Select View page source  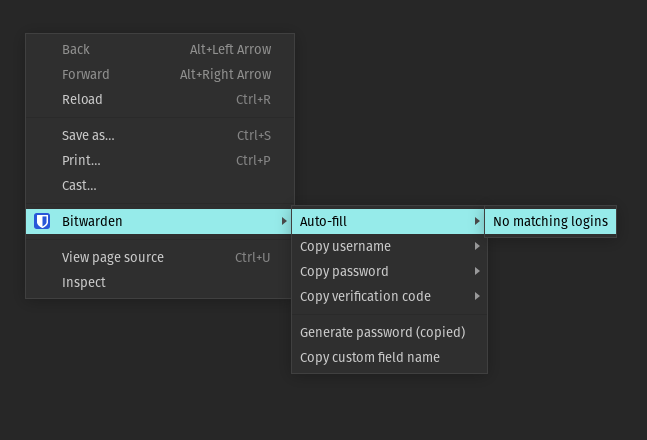click(159, 257)
